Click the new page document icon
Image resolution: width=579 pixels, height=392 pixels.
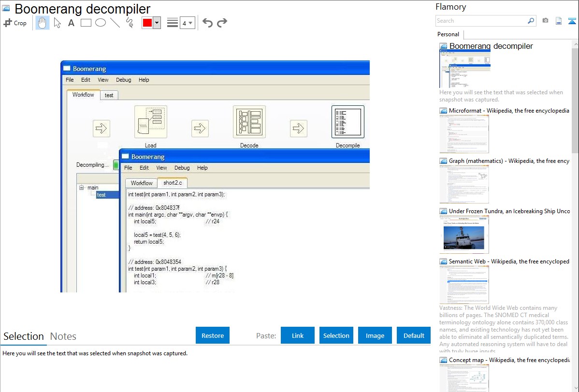(559, 21)
